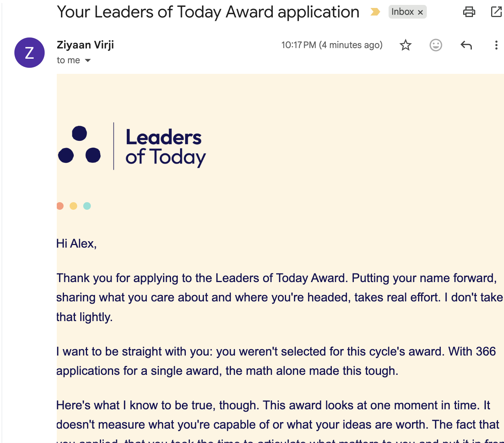Star this email from Ziyaan Virji
504x443 pixels.
(x=406, y=45)
